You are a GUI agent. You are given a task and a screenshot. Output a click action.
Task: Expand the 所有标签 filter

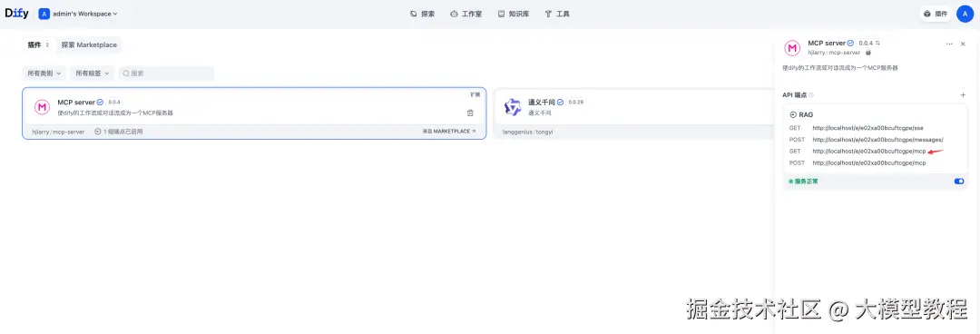[x=93, y=74]
